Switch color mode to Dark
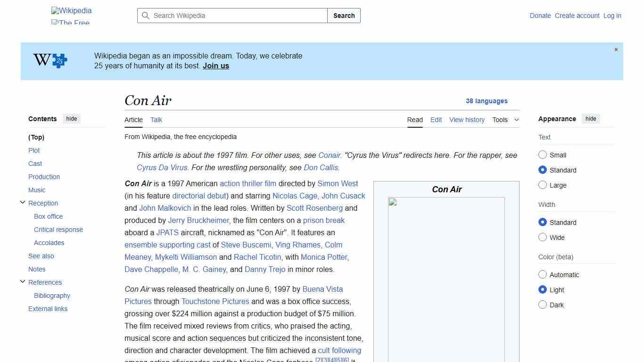Screen dimensions: 644x362 point(543,304)
